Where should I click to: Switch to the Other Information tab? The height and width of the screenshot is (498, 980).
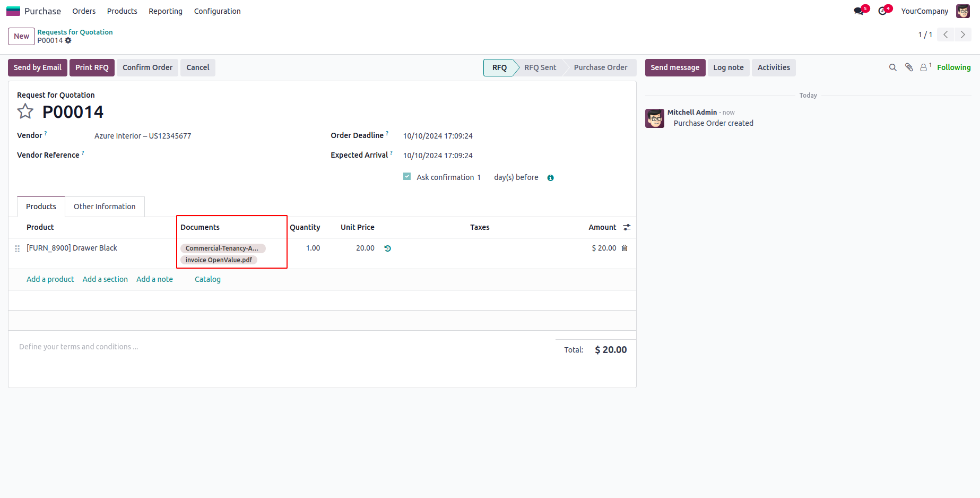pyautogui.click(x=105, y=207)
